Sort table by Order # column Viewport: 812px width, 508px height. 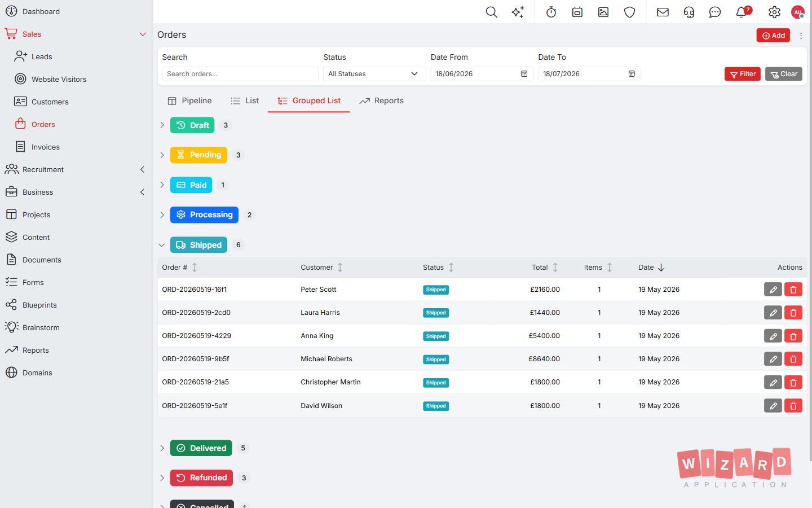click(180, 268)
